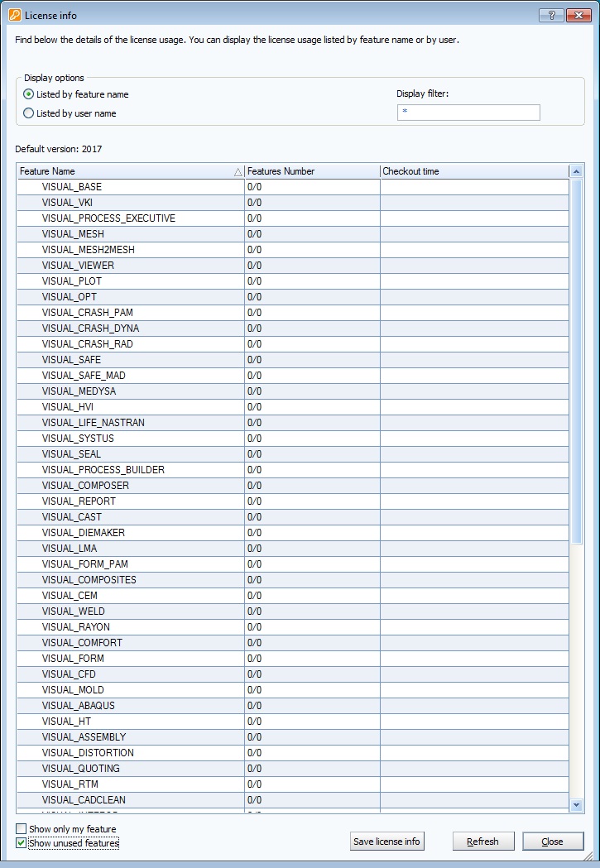Click the Close button
This screenshot has height=868, width=600.
(552, 842)
